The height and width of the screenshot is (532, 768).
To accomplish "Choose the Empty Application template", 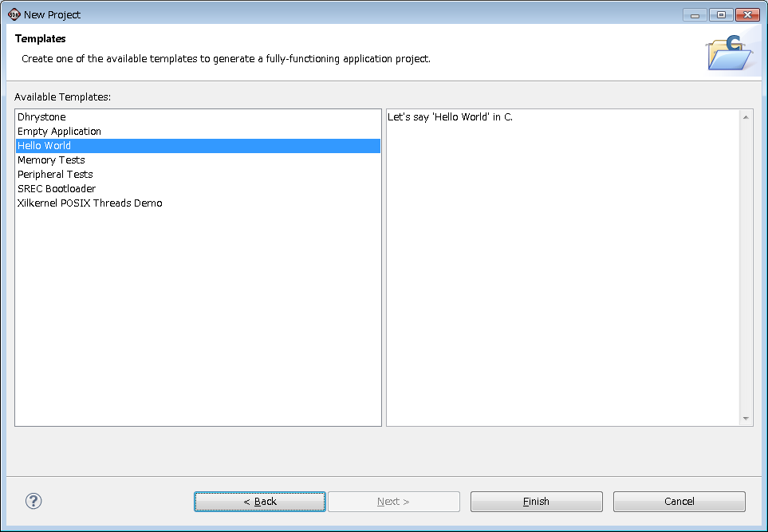I will (x=59, y=132).
